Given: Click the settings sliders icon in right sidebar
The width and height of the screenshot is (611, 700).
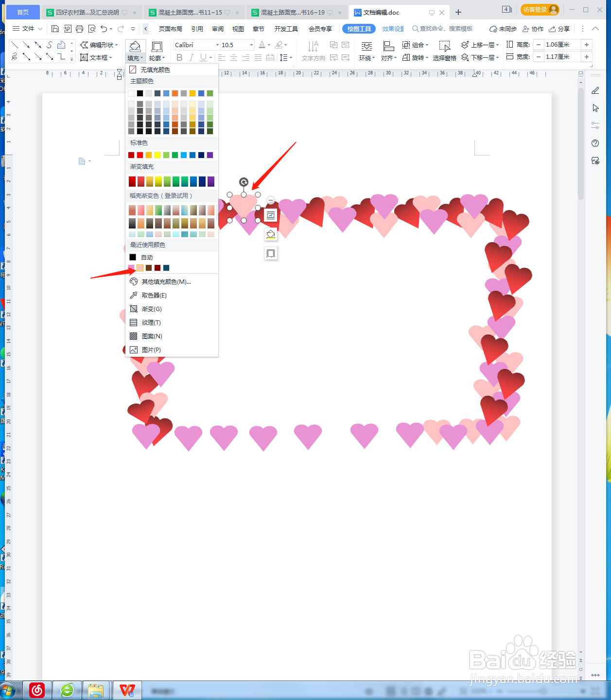Looking at the screenshot, I should coord(595,125).
